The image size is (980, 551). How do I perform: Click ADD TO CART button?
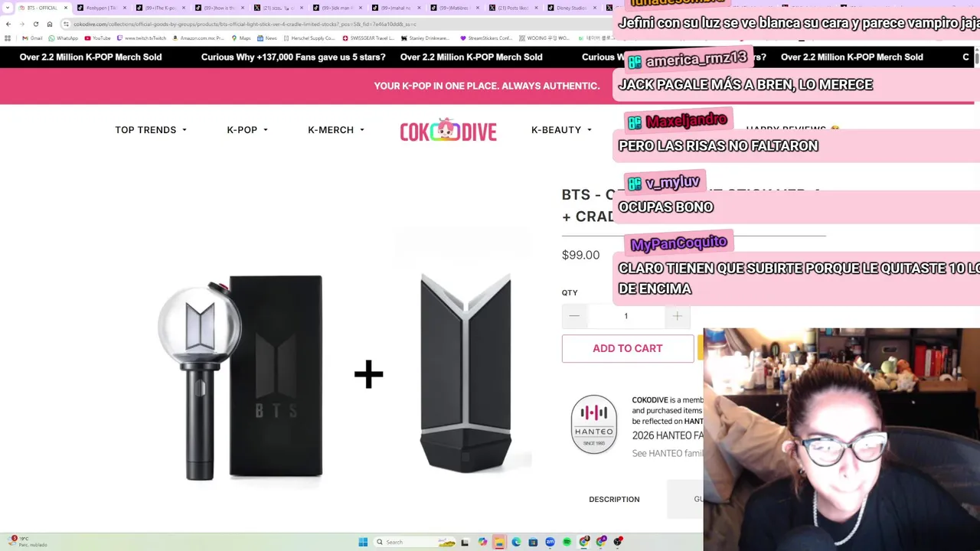tap(628, 348)
